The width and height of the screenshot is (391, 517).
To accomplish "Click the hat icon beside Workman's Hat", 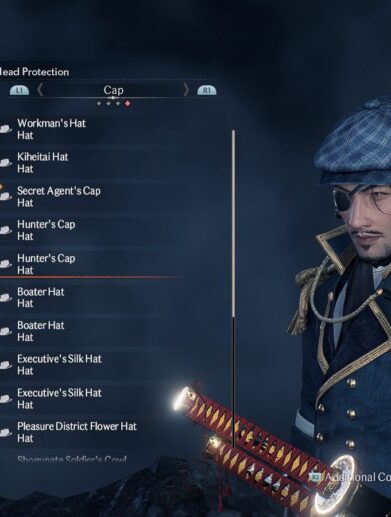I will pyautogui.click(x=6, y=129).
